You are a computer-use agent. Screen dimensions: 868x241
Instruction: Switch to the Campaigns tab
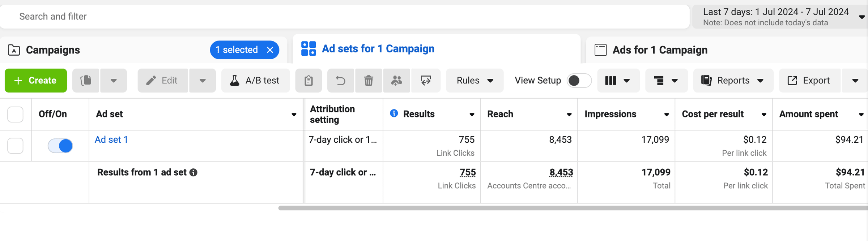[x=53, y=50]
